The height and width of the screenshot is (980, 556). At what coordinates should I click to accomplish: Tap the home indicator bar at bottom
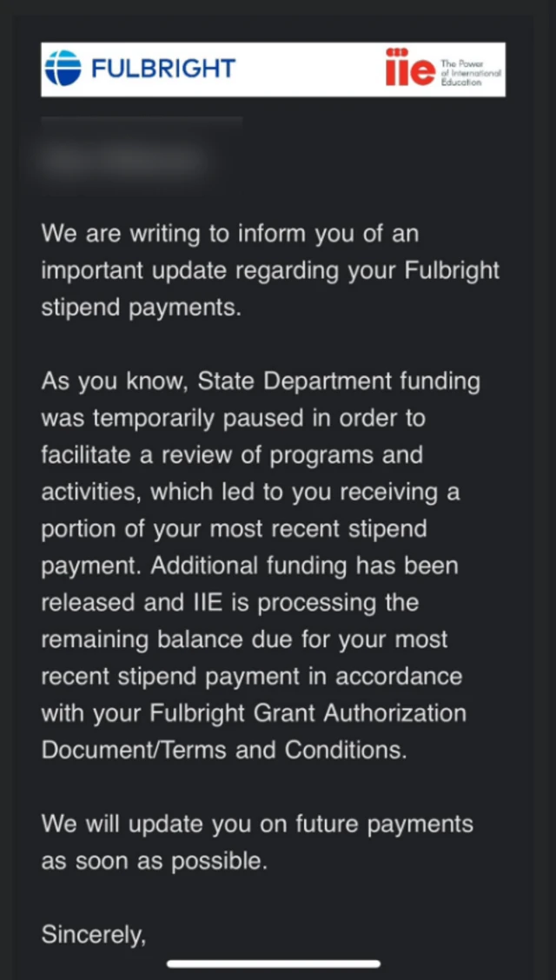click(274, 963)
